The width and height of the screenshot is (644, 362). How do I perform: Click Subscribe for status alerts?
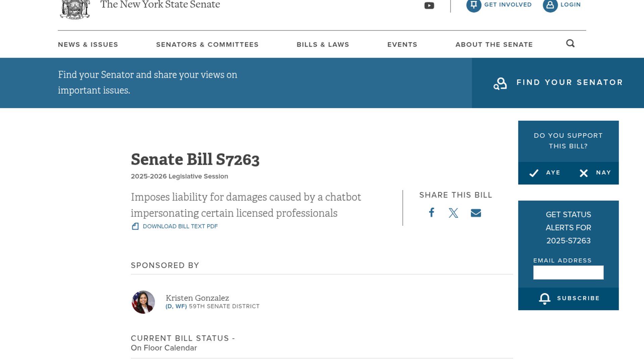tap(569, 298)
